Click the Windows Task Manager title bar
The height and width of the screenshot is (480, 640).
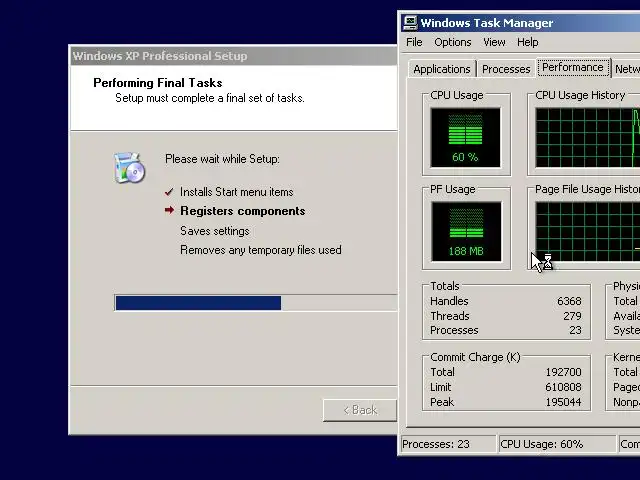(520, 23)
